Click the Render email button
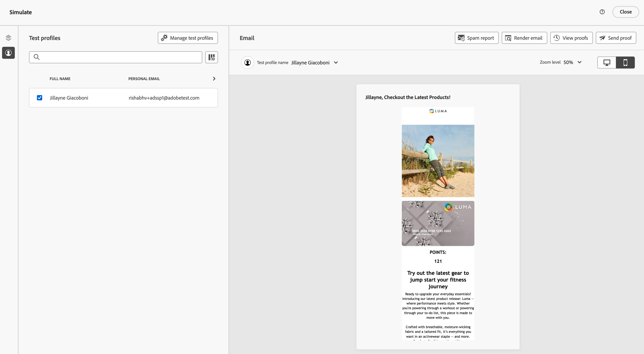 coord(524,38)
